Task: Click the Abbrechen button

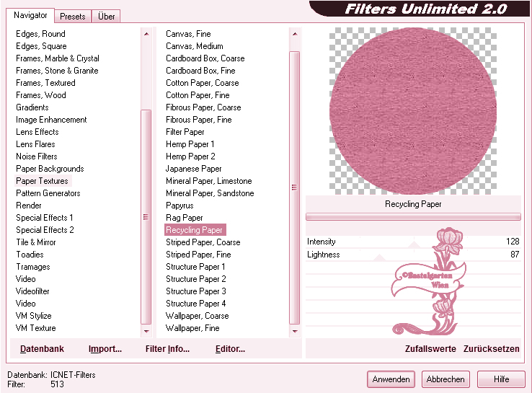Action: tap(445, 379)
